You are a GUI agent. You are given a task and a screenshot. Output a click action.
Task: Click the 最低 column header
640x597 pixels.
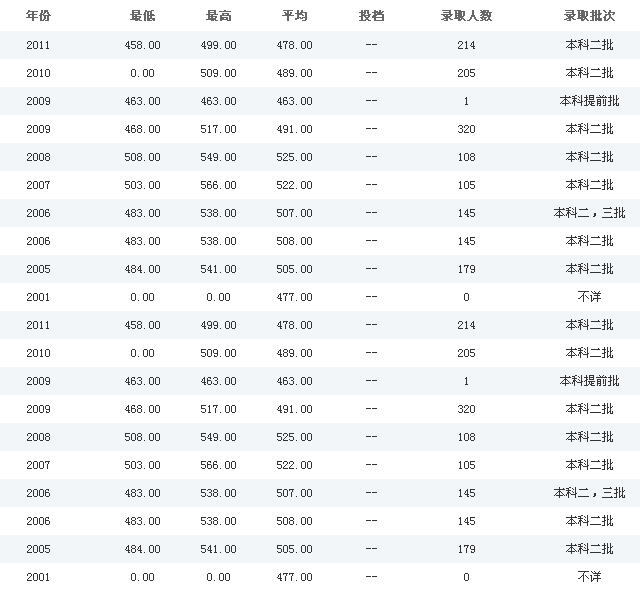[x=143, y=17]
